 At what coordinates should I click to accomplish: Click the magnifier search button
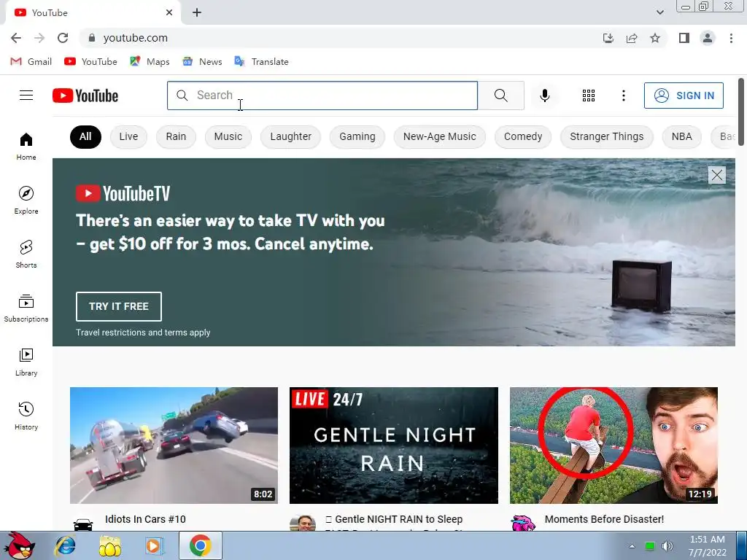tap(500, 96)
